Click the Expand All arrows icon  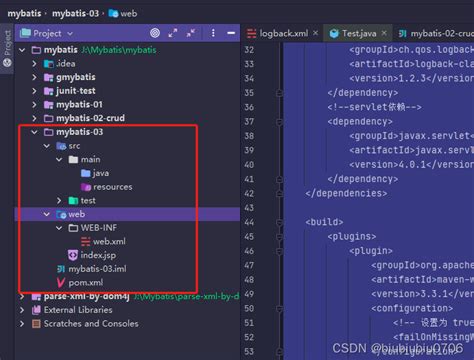(173, 33)
